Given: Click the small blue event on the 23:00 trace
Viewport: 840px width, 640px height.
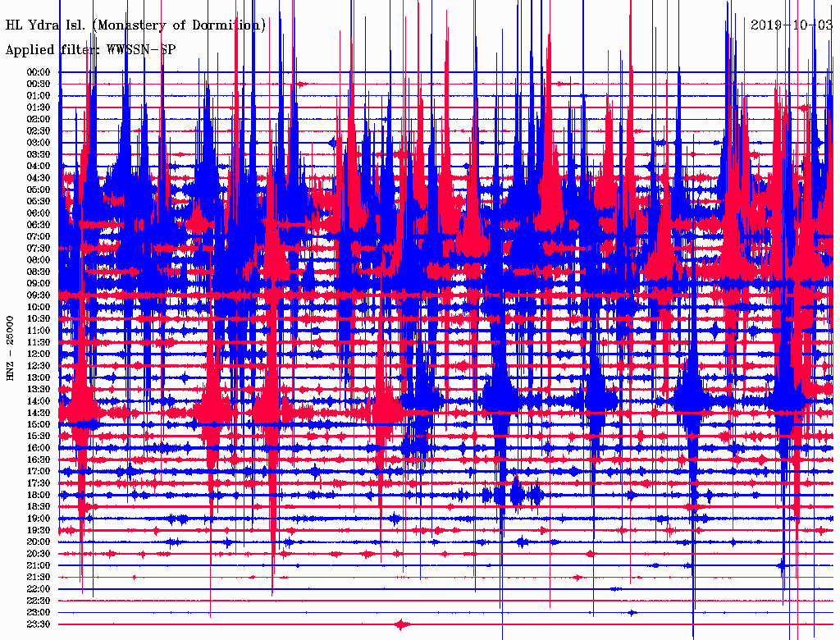Looking at the screenshot, I should [632, 613].
